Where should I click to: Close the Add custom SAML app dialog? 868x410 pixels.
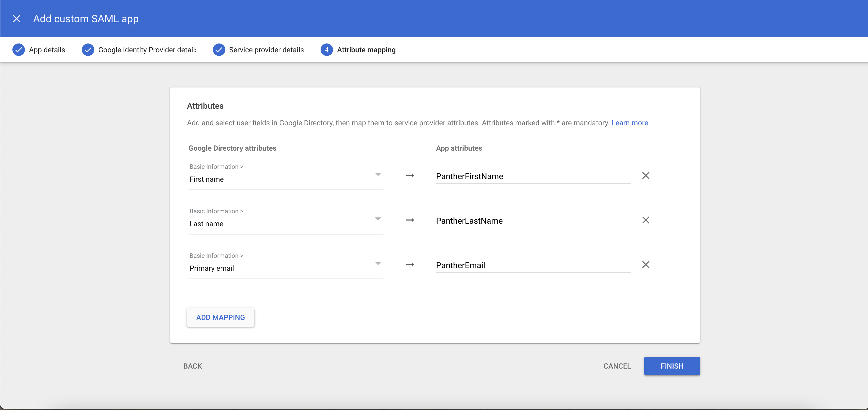point(17,19)
